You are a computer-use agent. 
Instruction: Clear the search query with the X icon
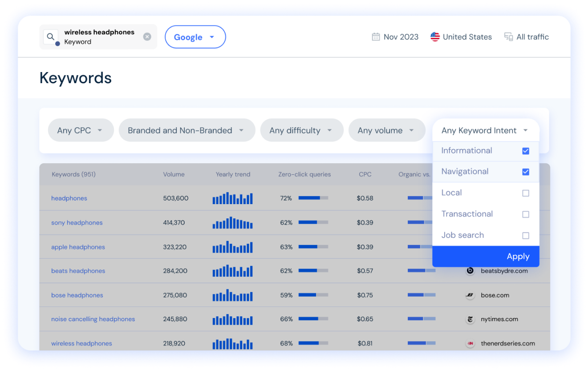147,36
